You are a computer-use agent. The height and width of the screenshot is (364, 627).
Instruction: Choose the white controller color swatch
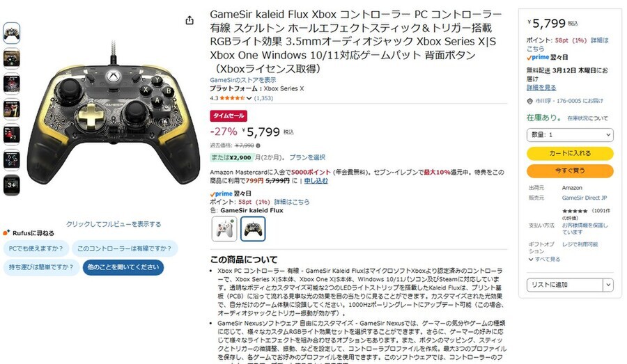(x=224, y=228)
